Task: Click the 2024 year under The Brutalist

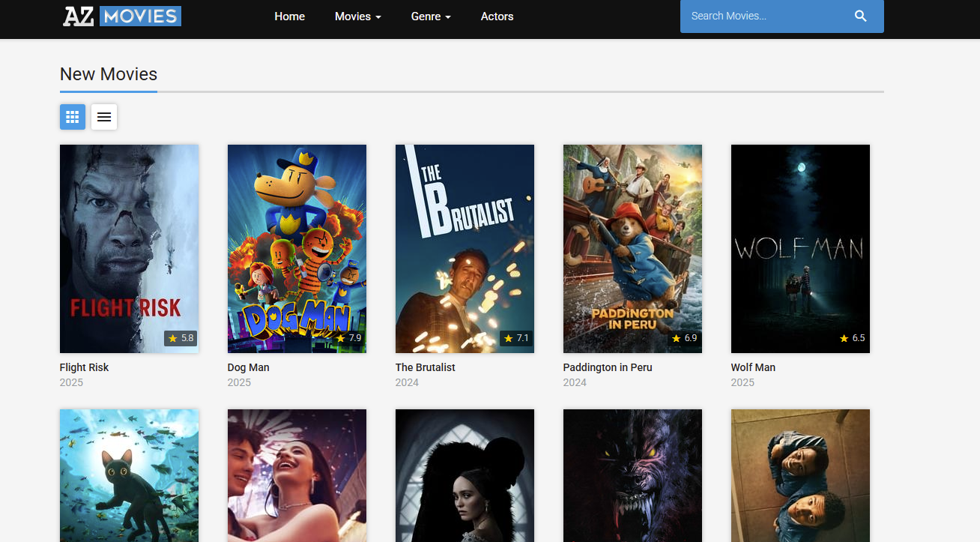Action: 407,382
